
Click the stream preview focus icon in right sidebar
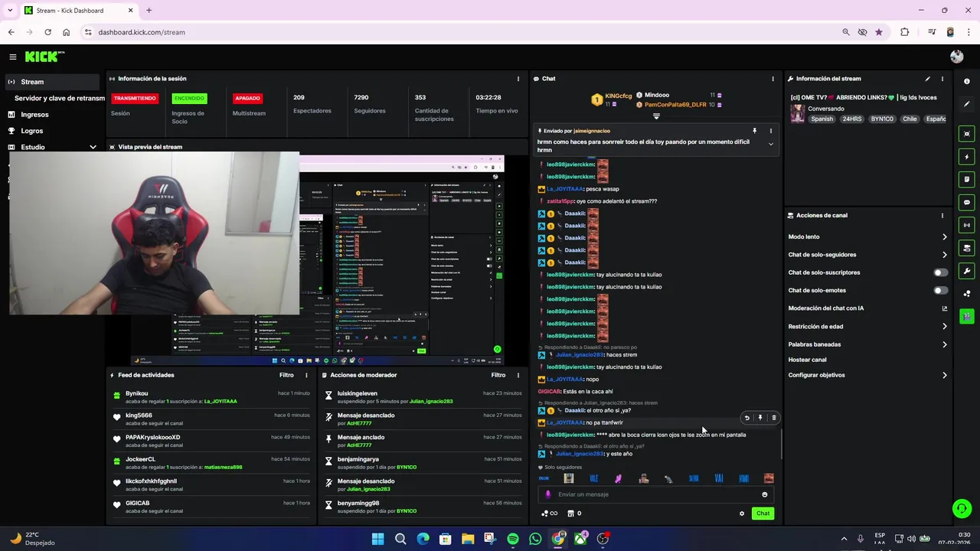point(967,134)
